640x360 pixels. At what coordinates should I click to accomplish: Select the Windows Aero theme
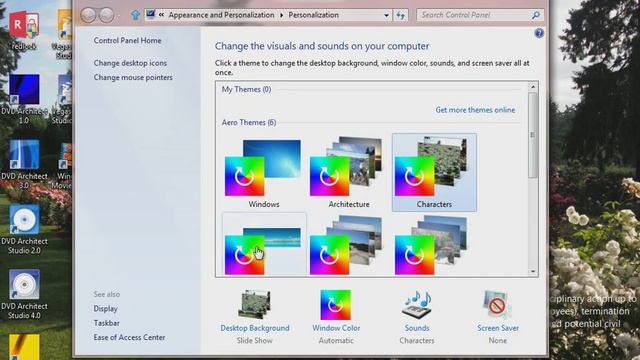click(x=264, y=173)
